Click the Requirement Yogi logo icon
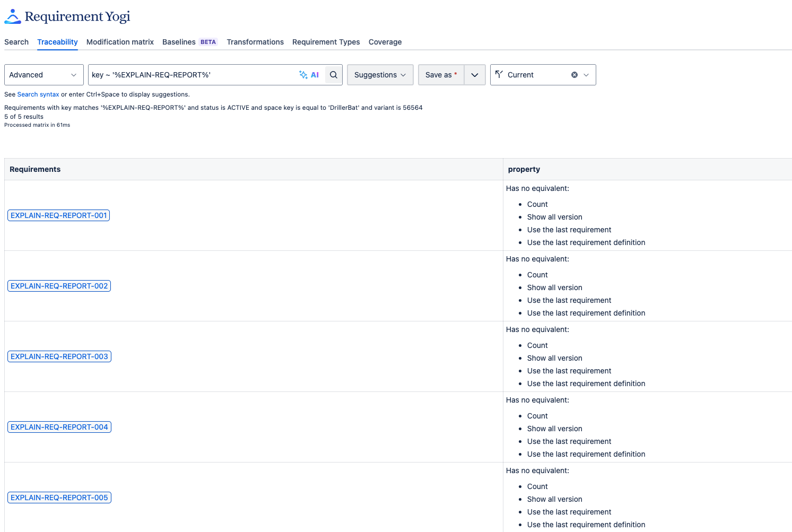The width and height of the screenshot is (792, 532). click(x=13, y=16)
